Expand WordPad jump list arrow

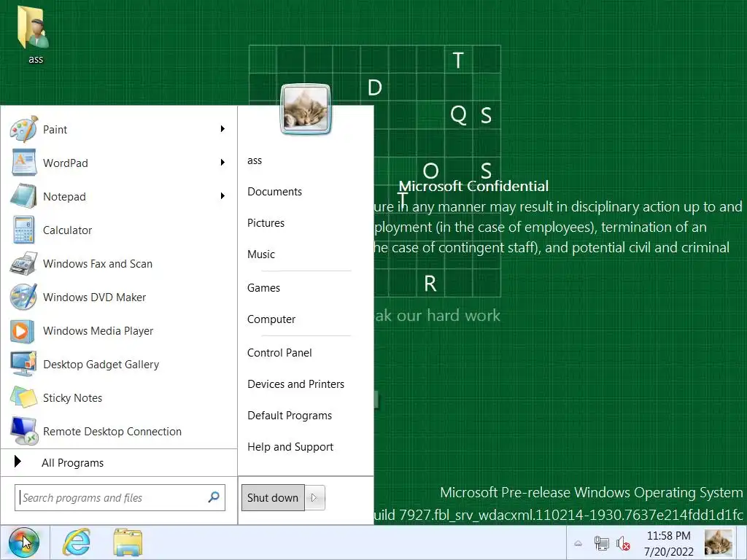(222, 163)
